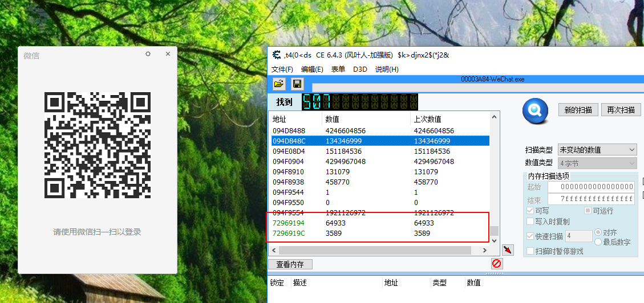Select address row 094F9550
This screenshot has width=644, height=303.
click(x=380, y=203)
